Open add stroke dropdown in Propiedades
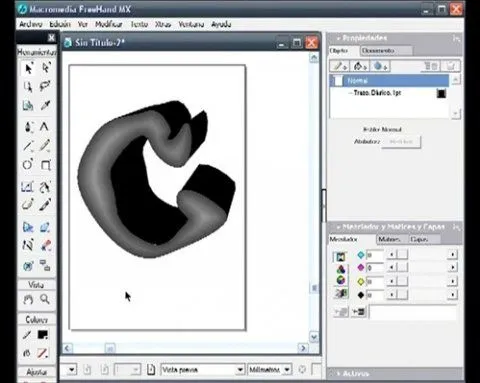480x383 pixels. [340, 66]
